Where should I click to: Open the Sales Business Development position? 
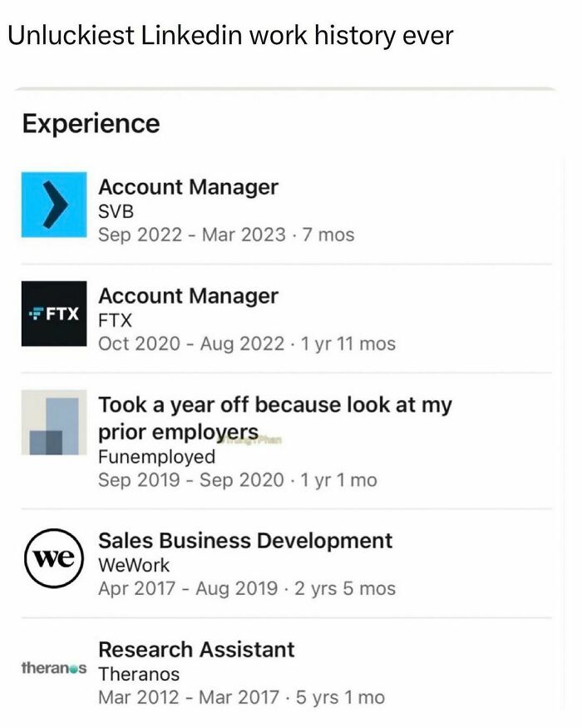245,540
